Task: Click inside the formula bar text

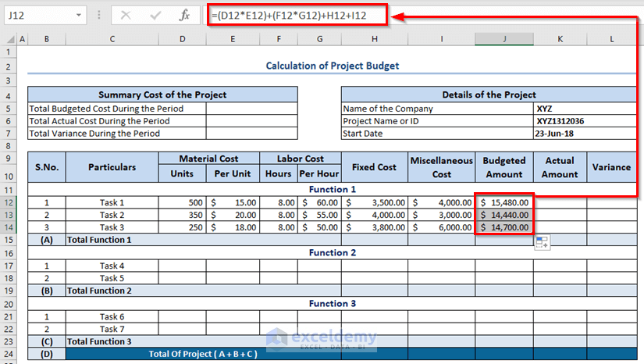Action: click(x=289, y=16)
